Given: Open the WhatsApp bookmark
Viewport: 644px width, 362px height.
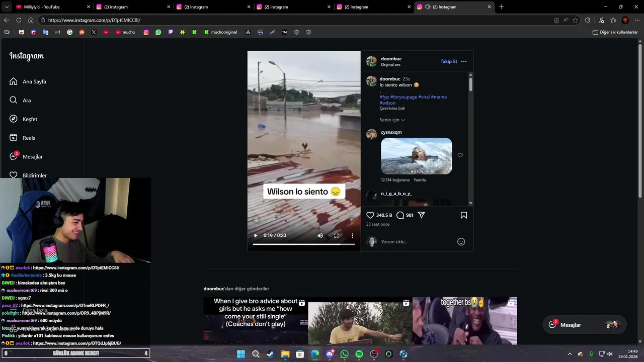Looking at the screenshot, I should [158, 32].
